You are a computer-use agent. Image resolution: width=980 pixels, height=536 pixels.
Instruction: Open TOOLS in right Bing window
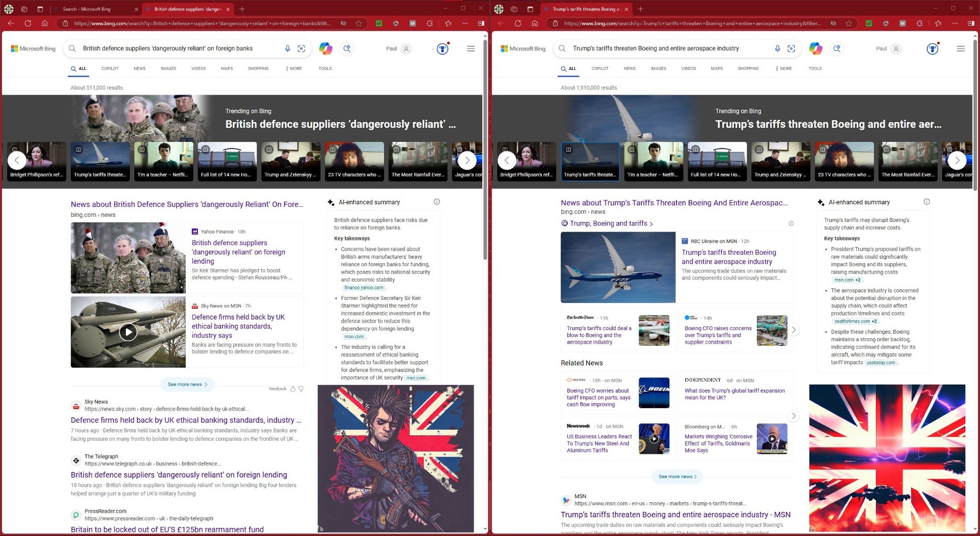(815, 68)
